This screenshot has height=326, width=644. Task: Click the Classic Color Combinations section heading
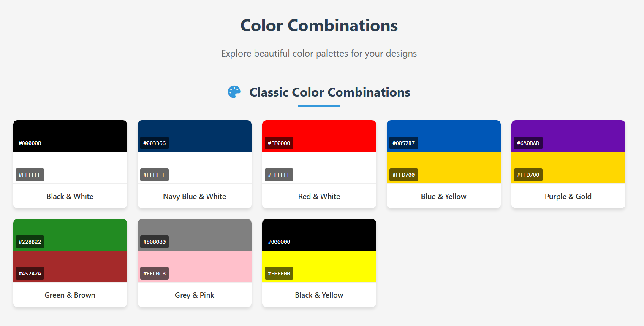[330, 92]
